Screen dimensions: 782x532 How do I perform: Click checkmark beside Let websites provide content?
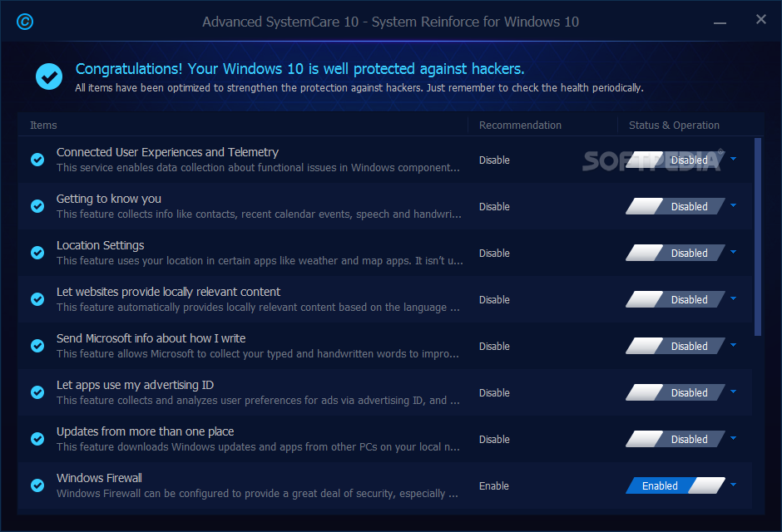point(37,299)
